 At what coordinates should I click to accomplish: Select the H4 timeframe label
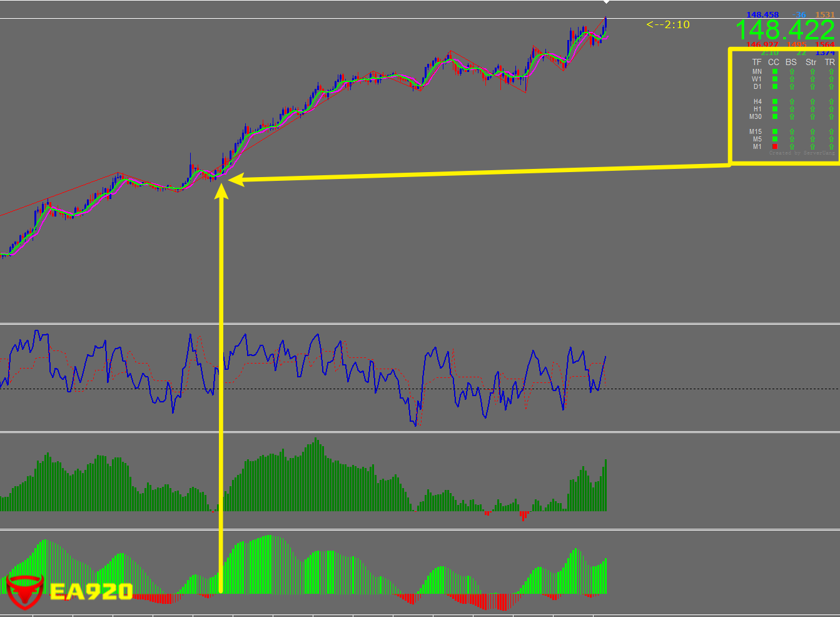coord(757,101)
